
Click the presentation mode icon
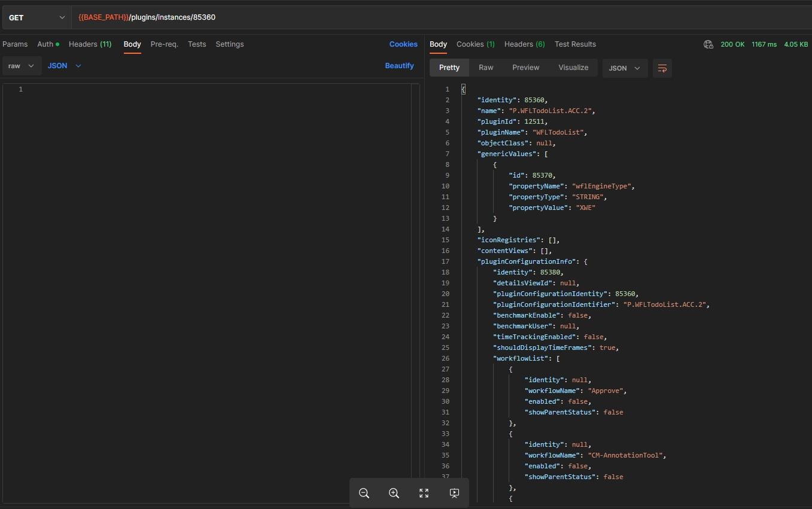(x=454, y=493)
